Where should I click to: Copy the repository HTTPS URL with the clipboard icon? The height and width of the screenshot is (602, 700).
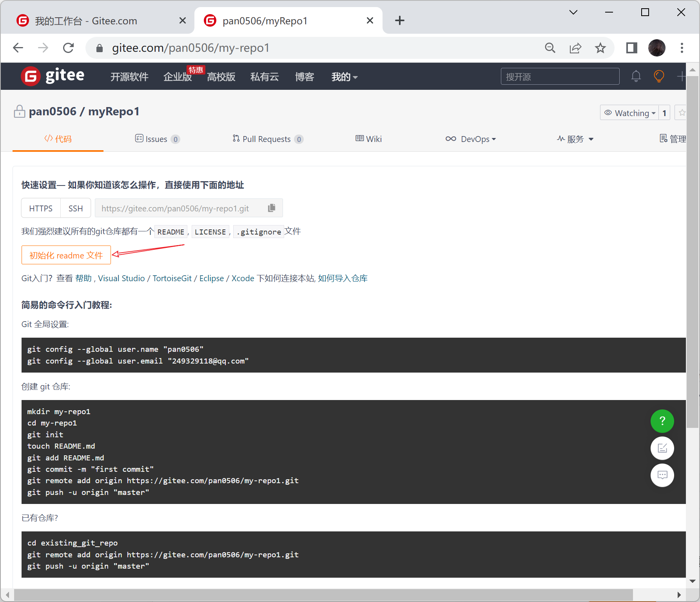272,208
